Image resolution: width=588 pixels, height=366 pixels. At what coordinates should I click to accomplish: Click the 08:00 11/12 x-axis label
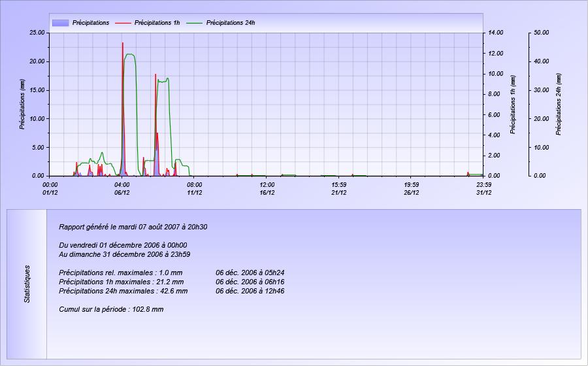tap(194, 189)
